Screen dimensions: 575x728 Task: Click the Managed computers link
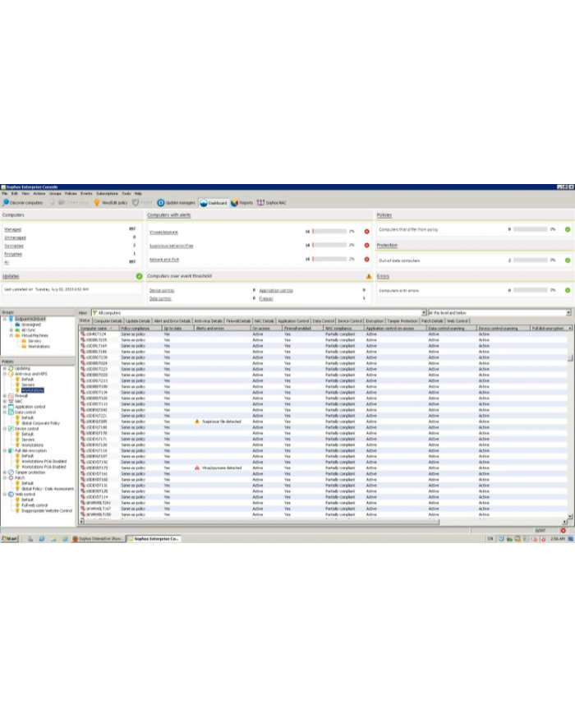coord(12,229)
